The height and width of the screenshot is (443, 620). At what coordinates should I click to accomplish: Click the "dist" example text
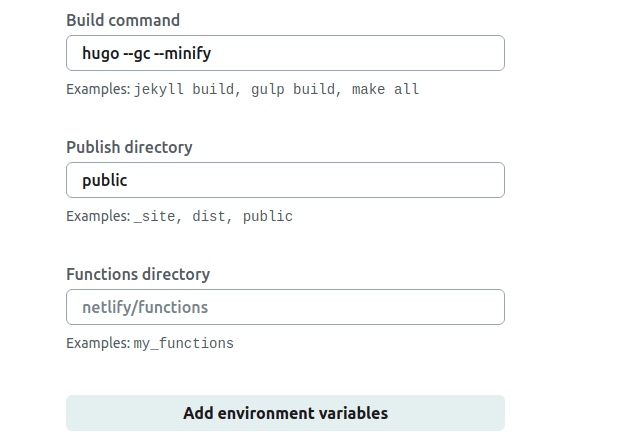click(x=209, y=217)
